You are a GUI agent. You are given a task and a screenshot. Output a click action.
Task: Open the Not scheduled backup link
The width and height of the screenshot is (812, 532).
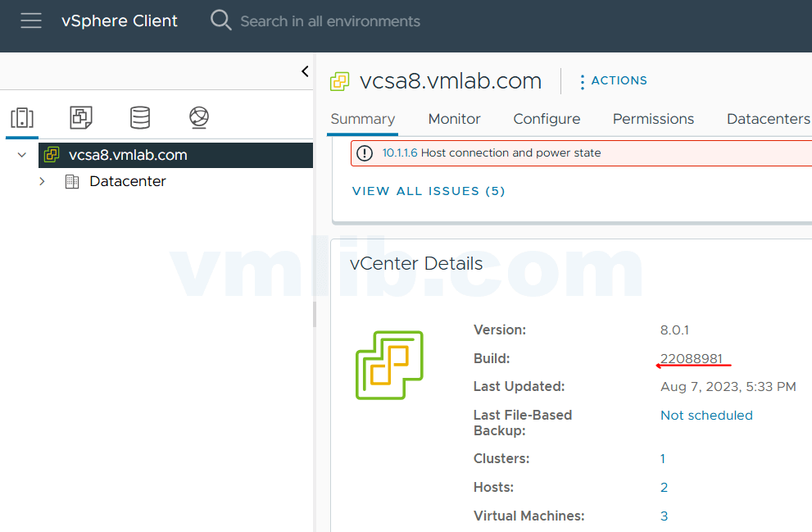point(706,416)
